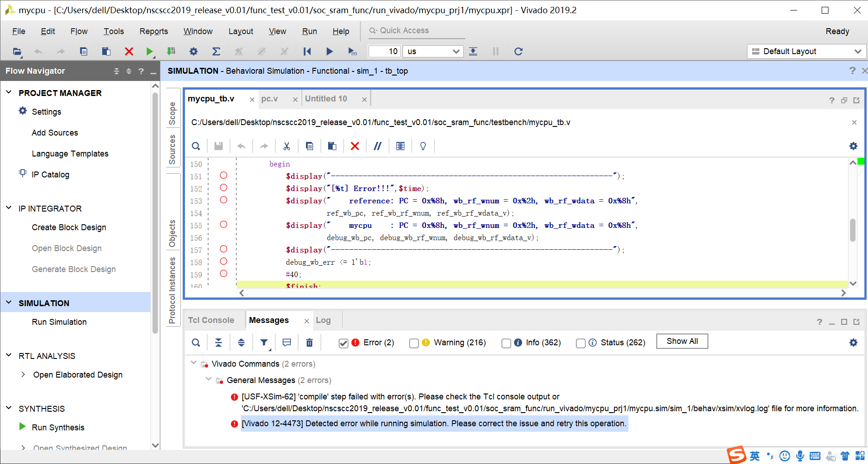
Task: Switch to the Log tab
Action: click(323, 320)
